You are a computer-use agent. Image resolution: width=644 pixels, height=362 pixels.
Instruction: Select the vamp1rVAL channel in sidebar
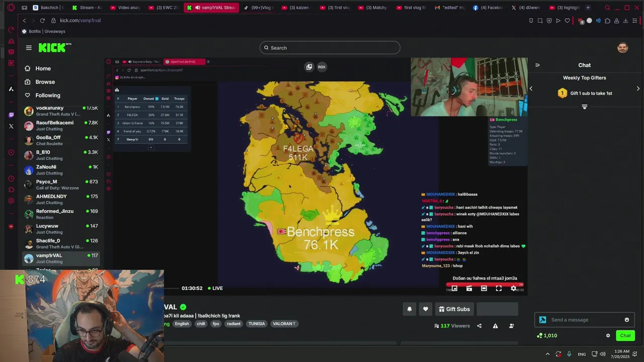(61, 258)
